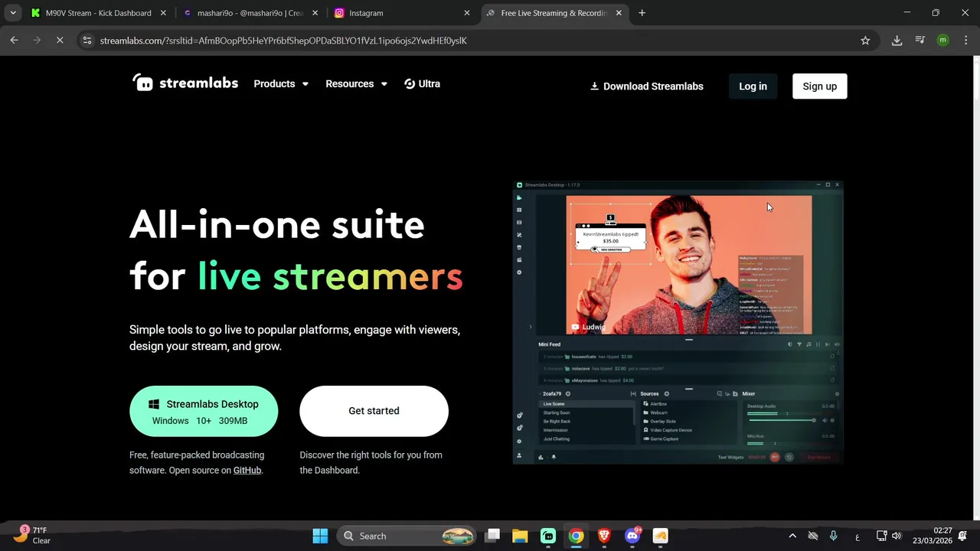
Task: Open the tab search dropdown arrow
Action: 13,13
